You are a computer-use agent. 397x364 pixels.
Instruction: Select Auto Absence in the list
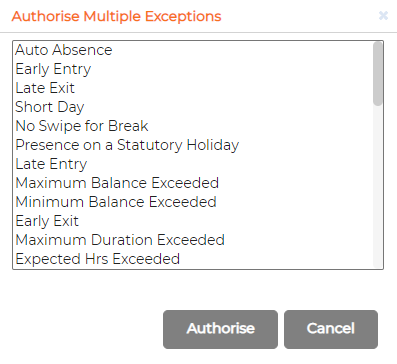click(x=193, y=50)
